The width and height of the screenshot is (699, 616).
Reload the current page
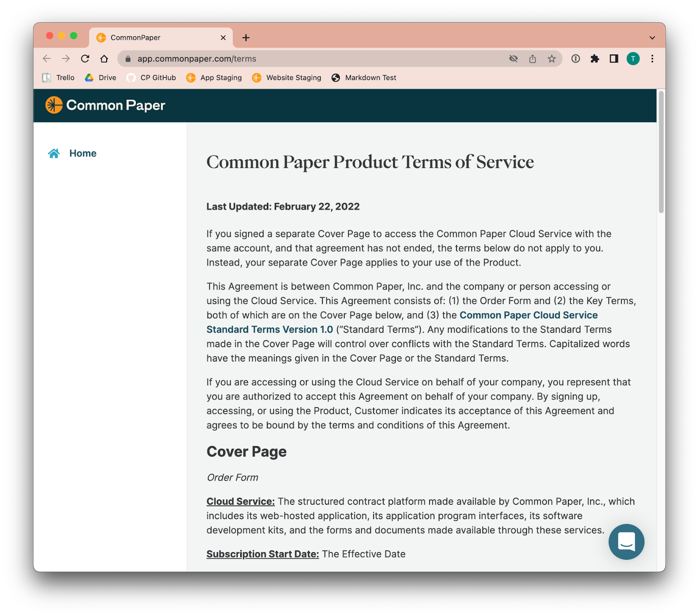pyautogui.click(x=85, y=59)
